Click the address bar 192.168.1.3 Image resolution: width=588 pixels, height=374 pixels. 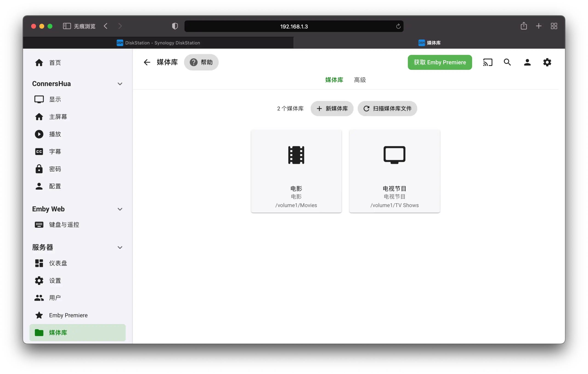pos(294,26)
